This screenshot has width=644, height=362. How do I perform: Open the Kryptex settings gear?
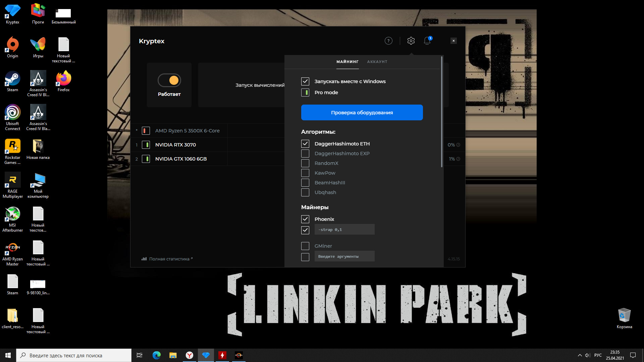click(x=411, y=41)
